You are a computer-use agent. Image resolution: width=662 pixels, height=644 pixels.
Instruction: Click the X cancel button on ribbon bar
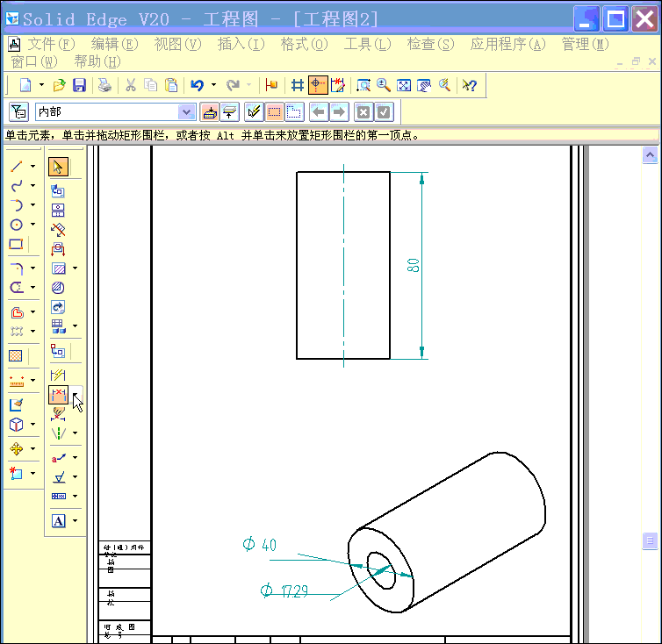coord(363,112)
